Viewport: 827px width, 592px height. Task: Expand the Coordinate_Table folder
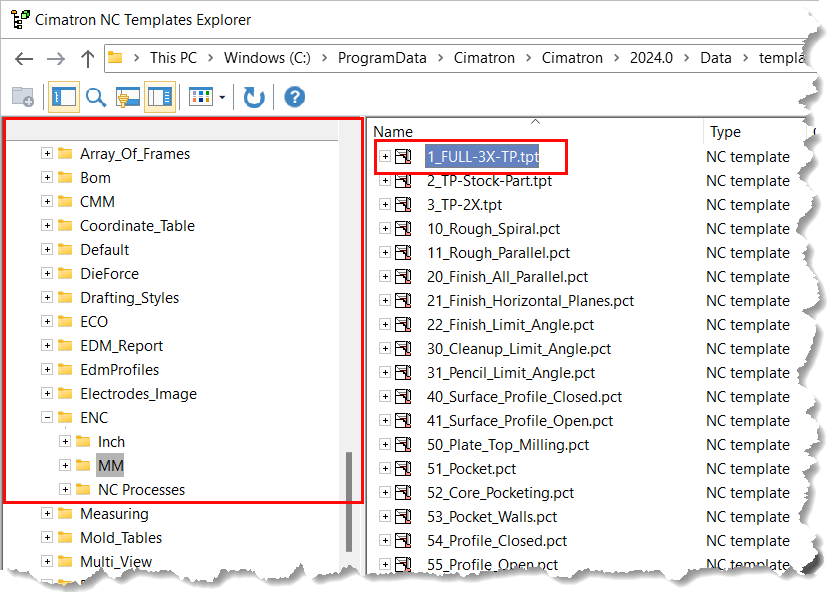click(47, 225)
